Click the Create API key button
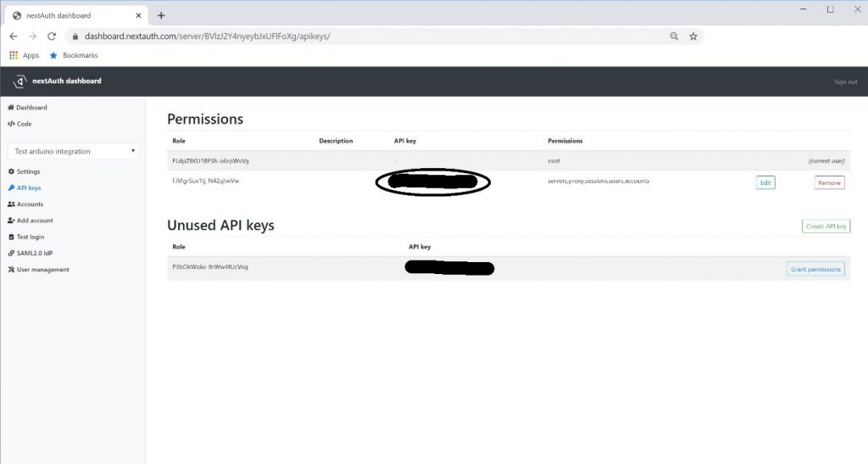This screenshot has height=464, width=868. (x=826, y=226)
